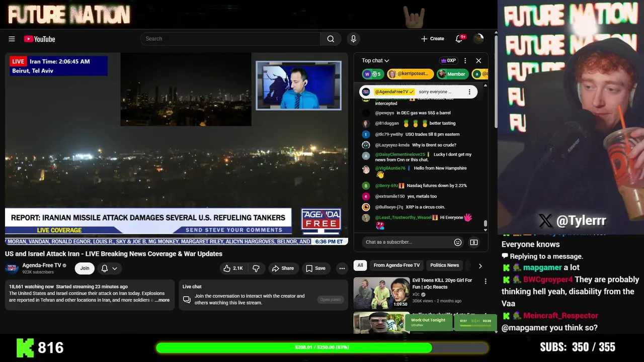Show more filter chips with right arrow
Image resolution: width=644 pixels, height=362 pixels.
480,266
